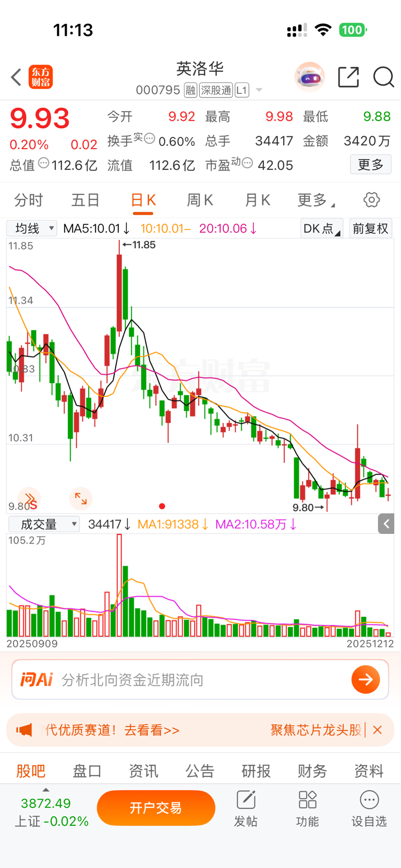This screenshot has height=868, width=401.
Task: Submit the AI question arrow button
Action: click(366, 679)
